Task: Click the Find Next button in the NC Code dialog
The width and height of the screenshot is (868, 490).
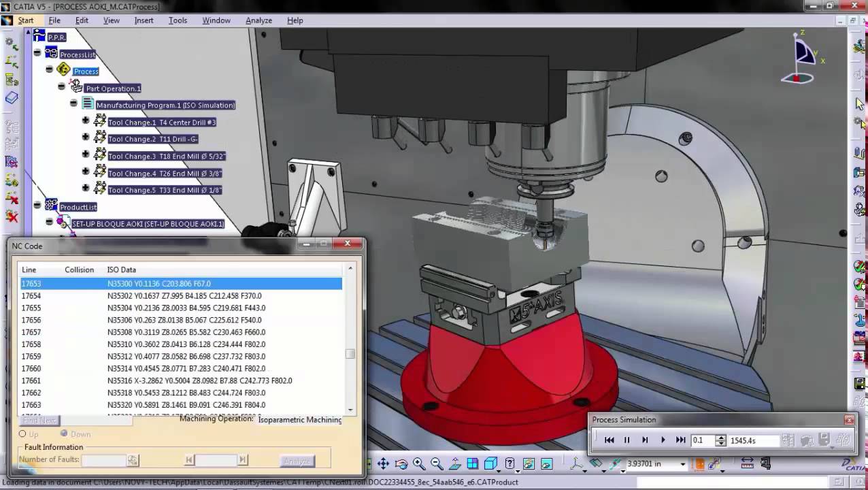Action: (40, 421)
